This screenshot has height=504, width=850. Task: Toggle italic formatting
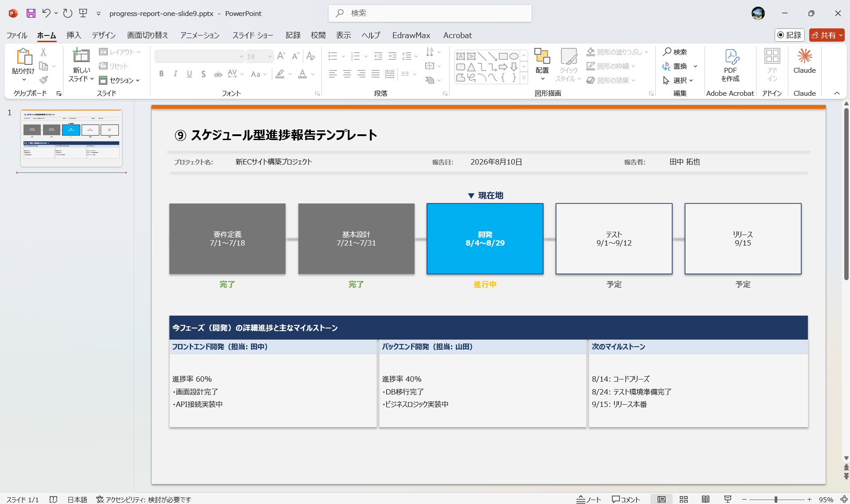(x=176, y=74)
